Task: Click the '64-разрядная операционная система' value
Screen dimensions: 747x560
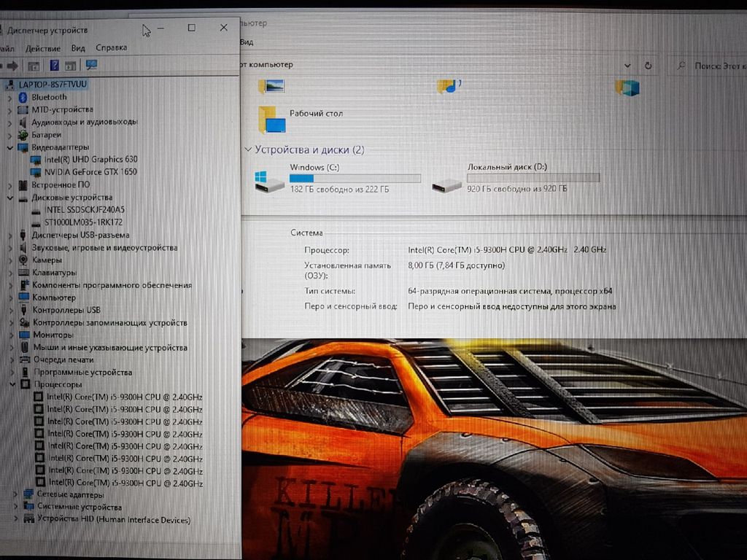Action: coord(510,291)
